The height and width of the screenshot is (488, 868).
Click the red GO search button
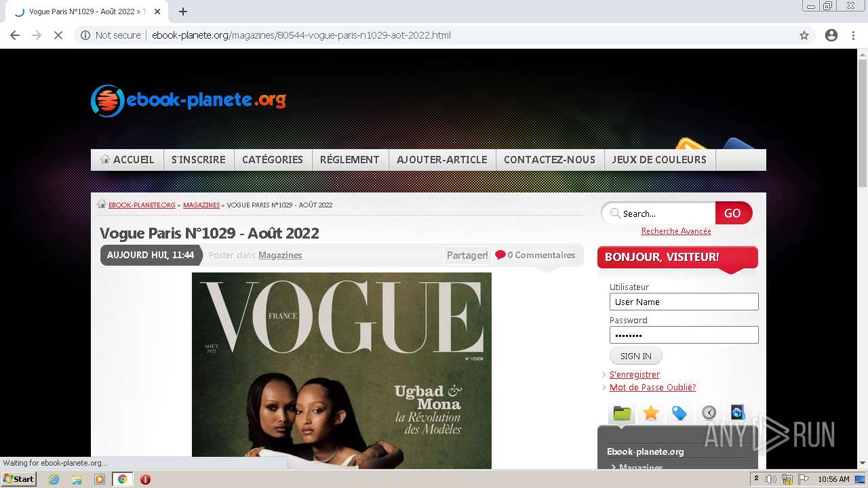(x=733, y=213)
